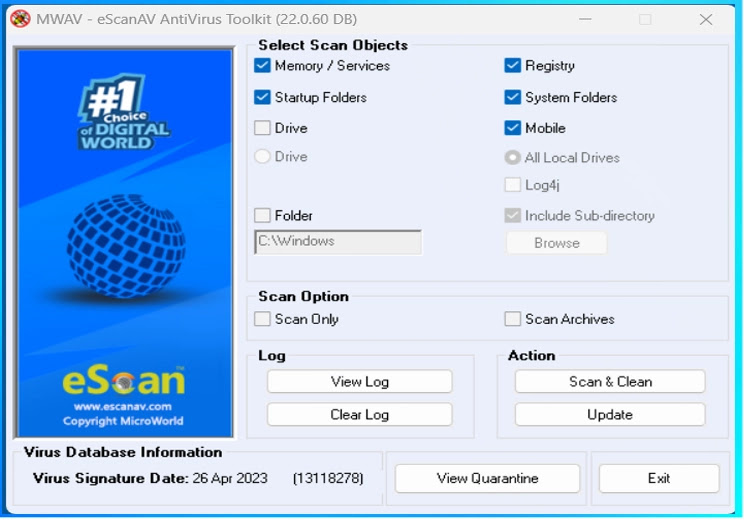Select the Drive radio button

(x=262, y=157)
